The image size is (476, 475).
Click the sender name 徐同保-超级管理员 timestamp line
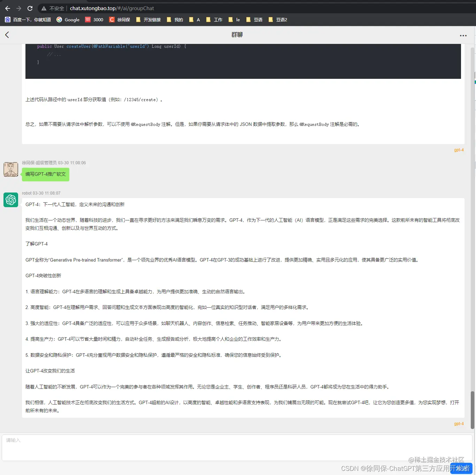tap(54, 163)
